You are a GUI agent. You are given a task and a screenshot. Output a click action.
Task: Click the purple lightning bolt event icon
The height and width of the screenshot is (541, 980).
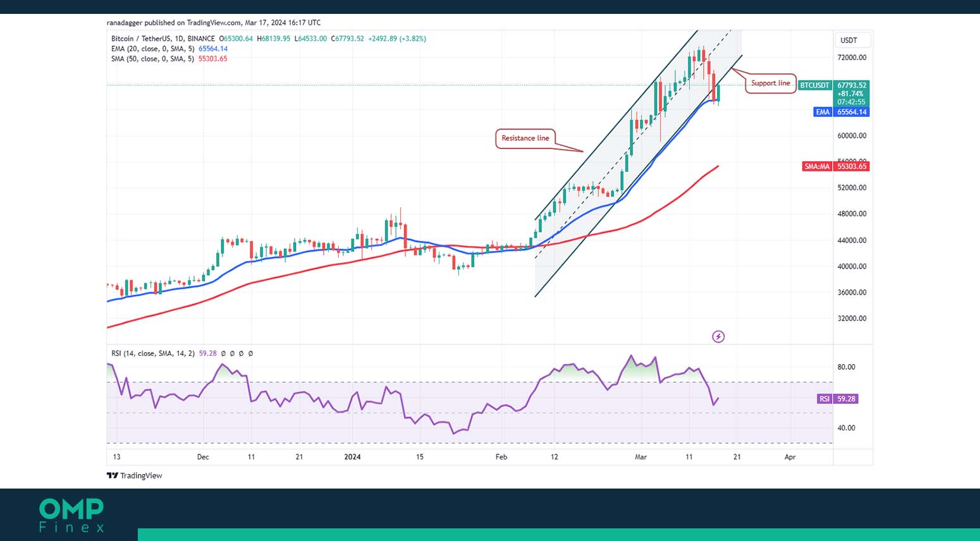(718, 336)
